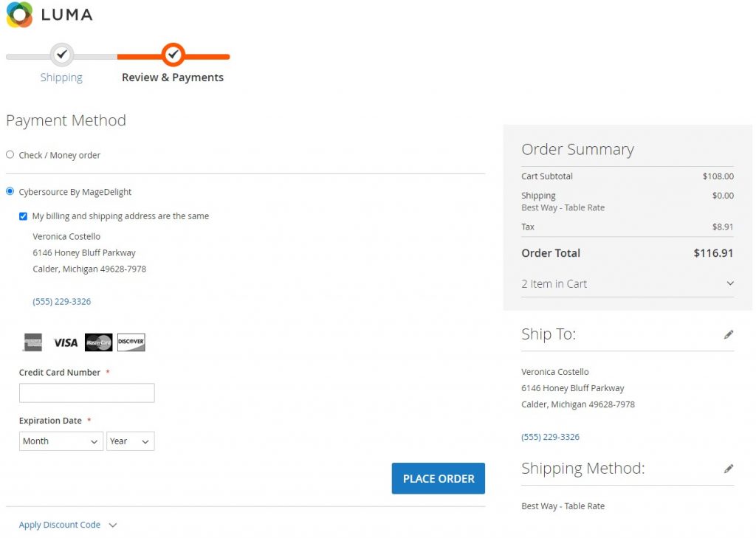Click the American Express card icon
Image resolution: width=756 pixels, height=538 pixels.
(x=34, y=342)
